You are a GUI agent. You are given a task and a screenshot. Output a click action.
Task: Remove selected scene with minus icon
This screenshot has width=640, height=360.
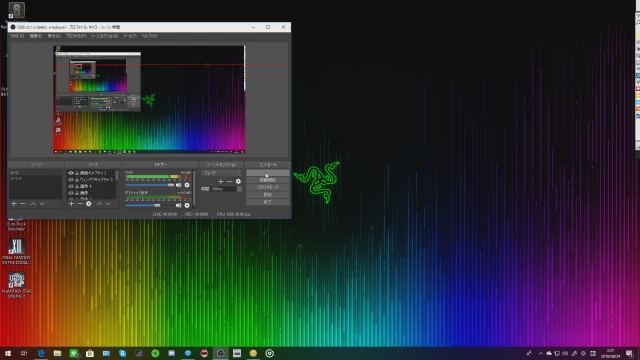point(22,203)
